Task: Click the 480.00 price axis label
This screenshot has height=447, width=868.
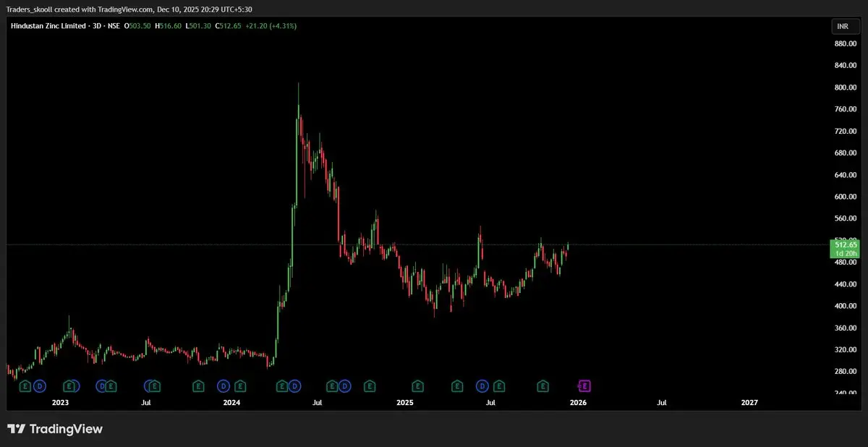Action: [x=846, y=262]
